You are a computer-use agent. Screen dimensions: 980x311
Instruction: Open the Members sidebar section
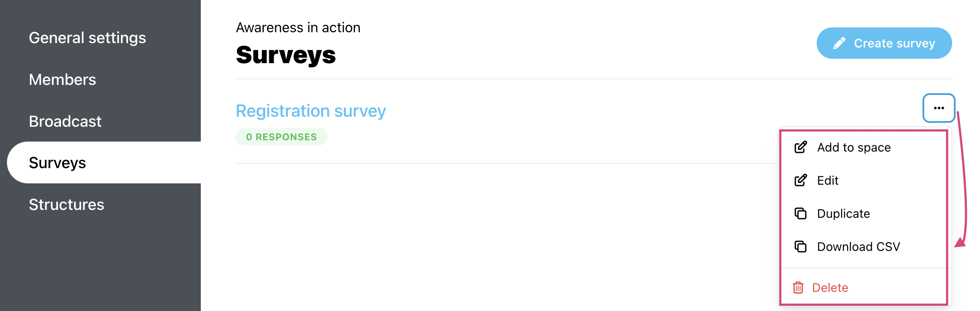[62, 80]
